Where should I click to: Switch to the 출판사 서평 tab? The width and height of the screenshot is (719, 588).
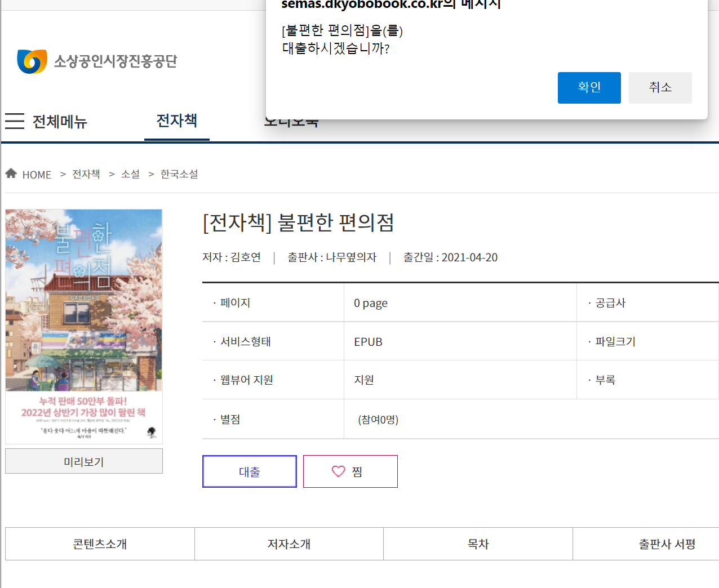667,544
